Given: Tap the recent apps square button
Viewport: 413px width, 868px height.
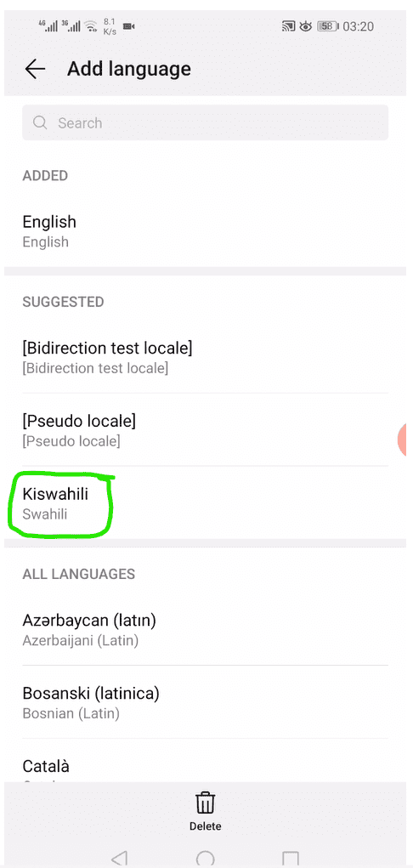Looking at the screenshot, I should pos(291,859).
